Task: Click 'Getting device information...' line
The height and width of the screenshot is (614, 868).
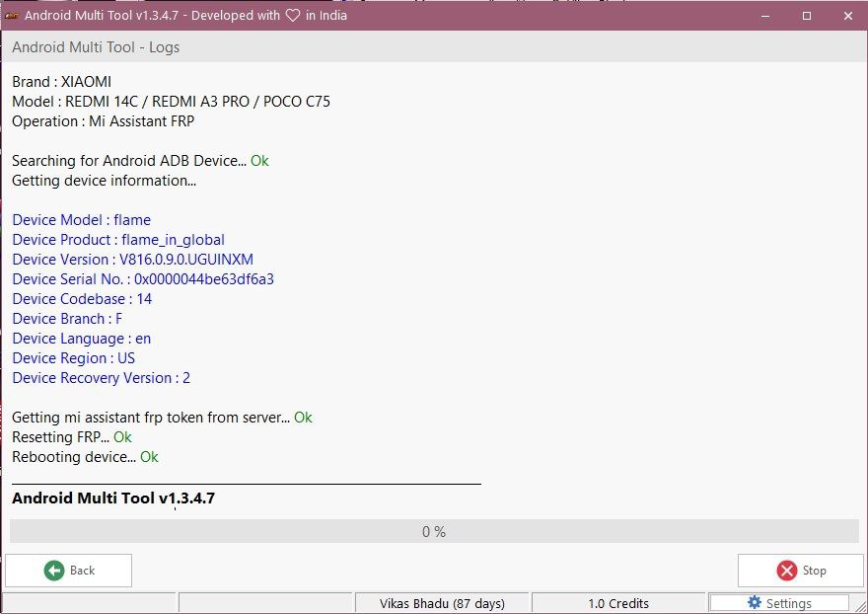Action: 105,181
